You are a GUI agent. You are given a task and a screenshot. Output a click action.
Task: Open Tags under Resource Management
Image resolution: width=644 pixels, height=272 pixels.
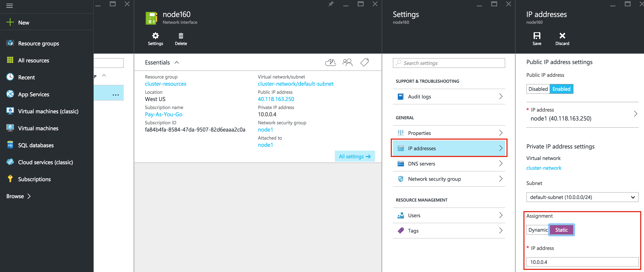[449, 231]
